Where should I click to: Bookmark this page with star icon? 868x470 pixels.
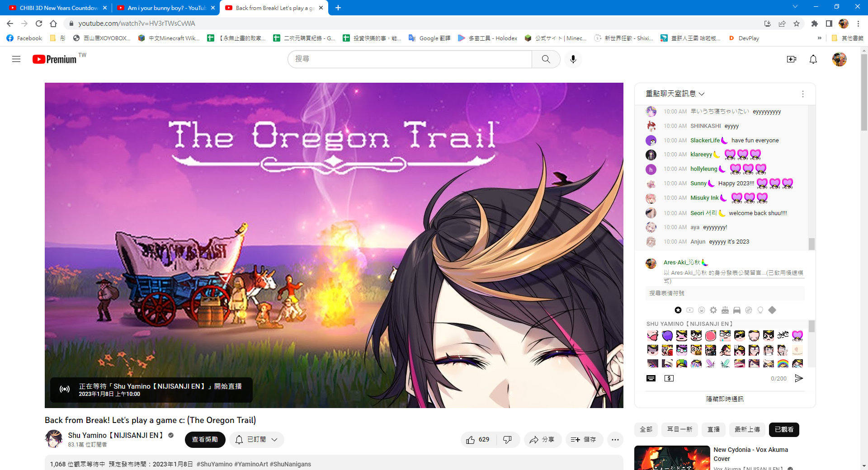(797, 23)
